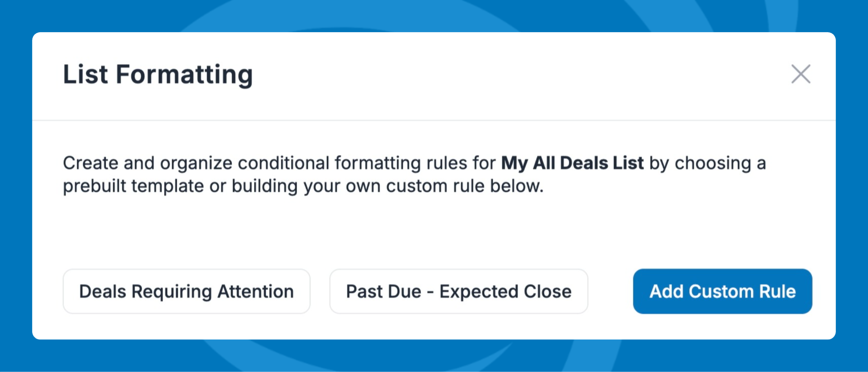The image size is (868, 372).
Task: Click the Add Custom Rule button
Action: [x=722, y=291]
